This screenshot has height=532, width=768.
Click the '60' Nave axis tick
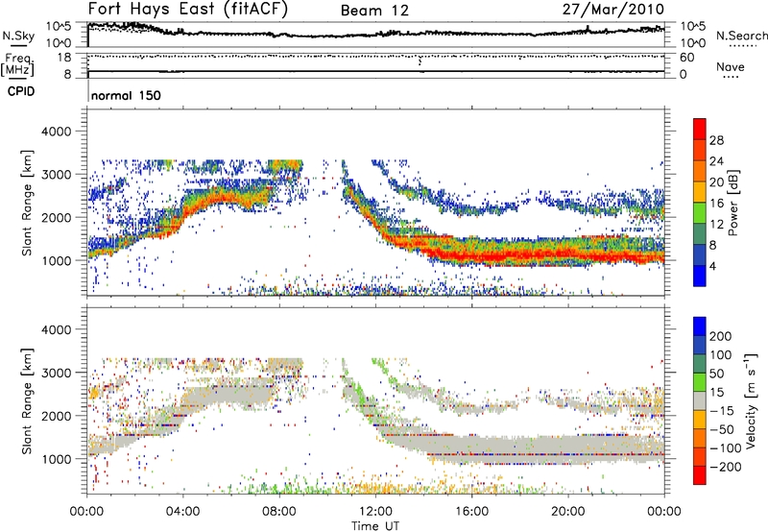click(686, 58)
